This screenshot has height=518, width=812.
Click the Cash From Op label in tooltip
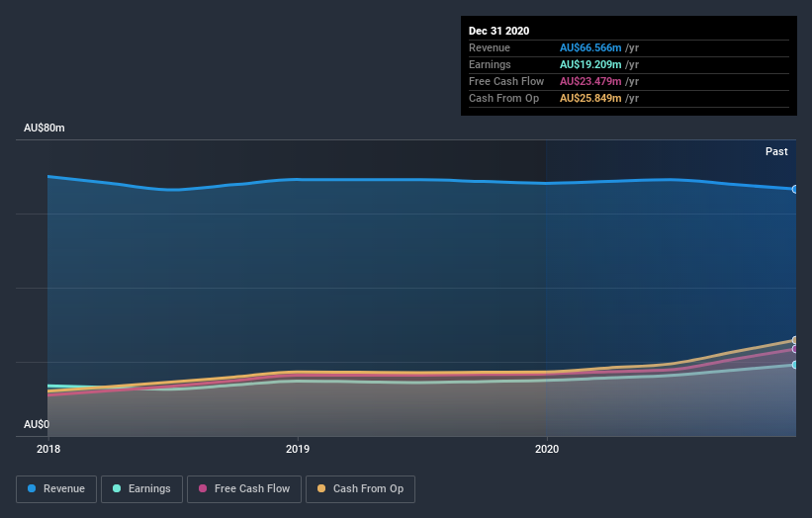click(503, 98)
